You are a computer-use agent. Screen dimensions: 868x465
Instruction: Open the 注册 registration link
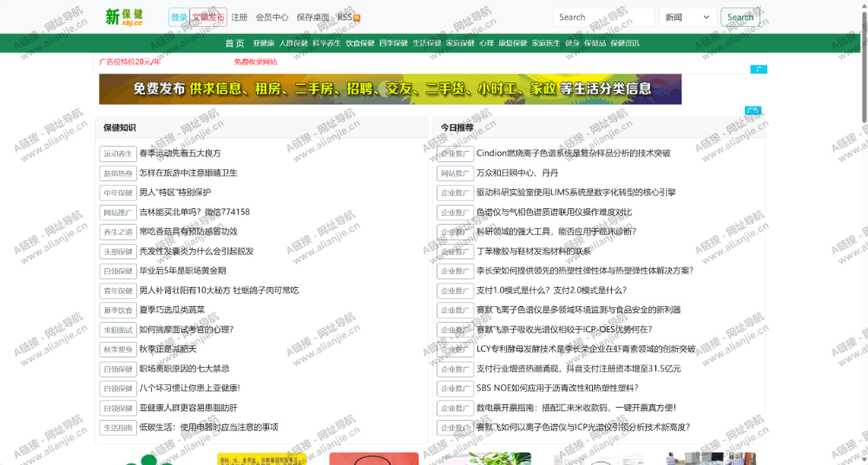pos(240,17)
